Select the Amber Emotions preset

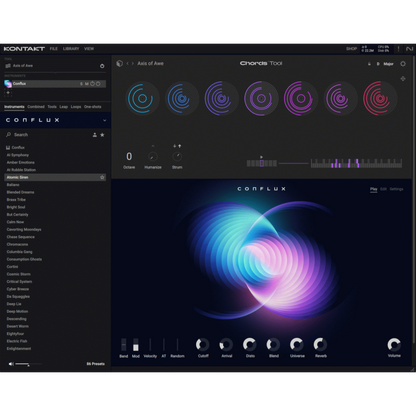point(21,162)
